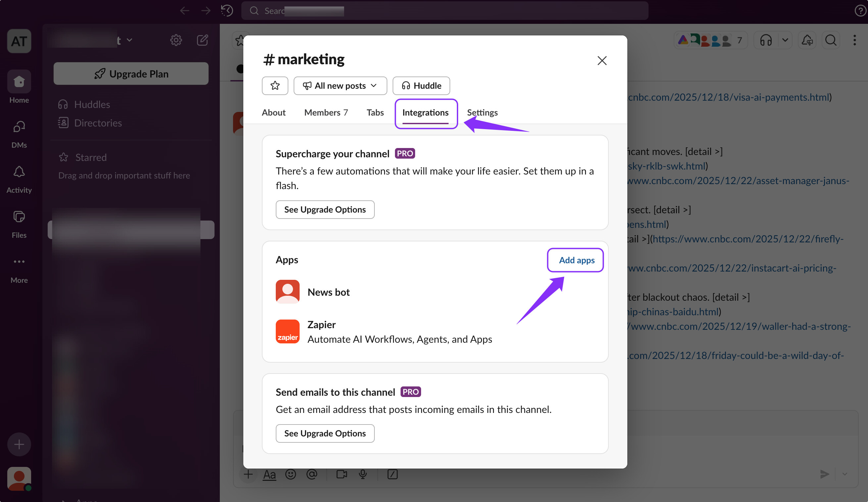Screen dimensions: 868x502
Task: Open the Activity bell in sidebar
Action: pyautogui.click(x=19, y=172)
